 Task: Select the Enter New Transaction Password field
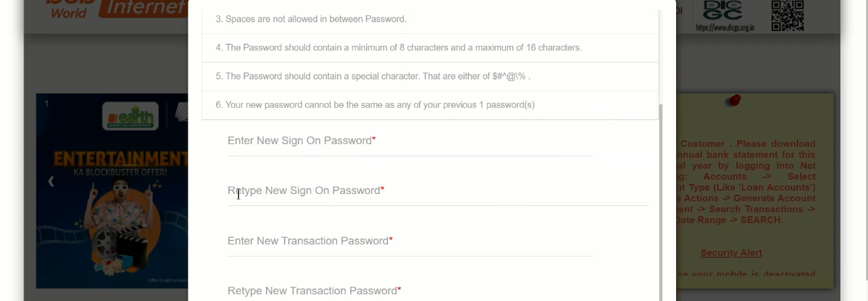pyautogui.click(x=409, y=242)
